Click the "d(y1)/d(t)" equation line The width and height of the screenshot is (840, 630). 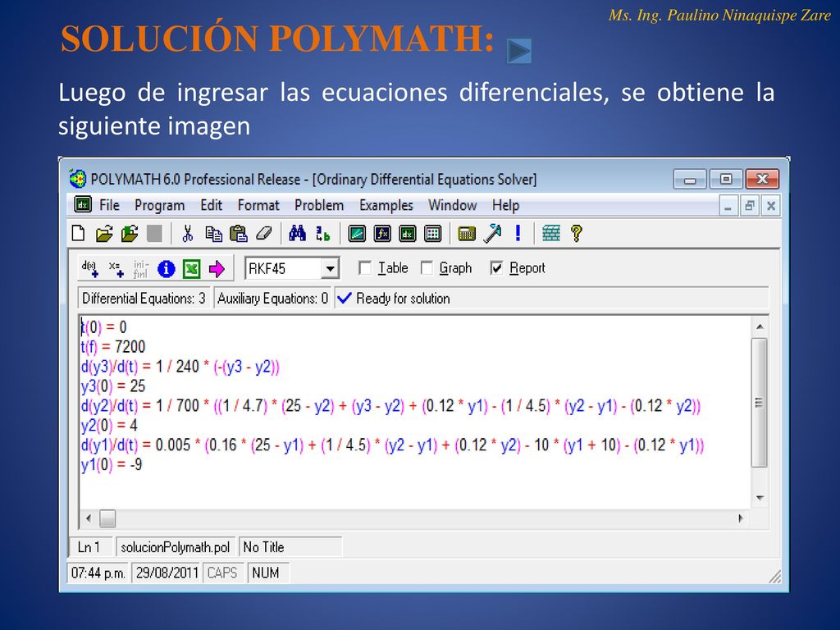(392, 445)
